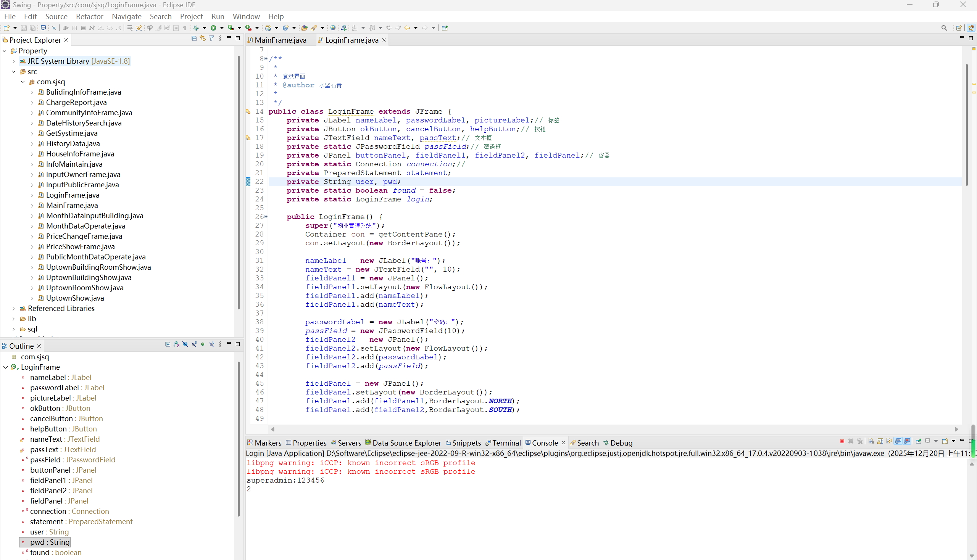This screenshot has height=560, width=977.
Task: Select okButton field in Outline
Action: click(45, 409)
